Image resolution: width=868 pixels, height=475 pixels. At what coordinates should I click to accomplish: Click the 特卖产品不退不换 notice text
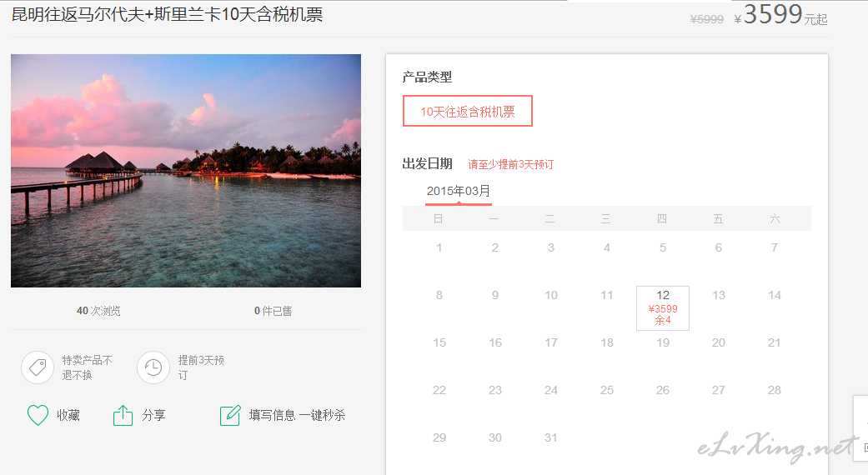[87, 367]
